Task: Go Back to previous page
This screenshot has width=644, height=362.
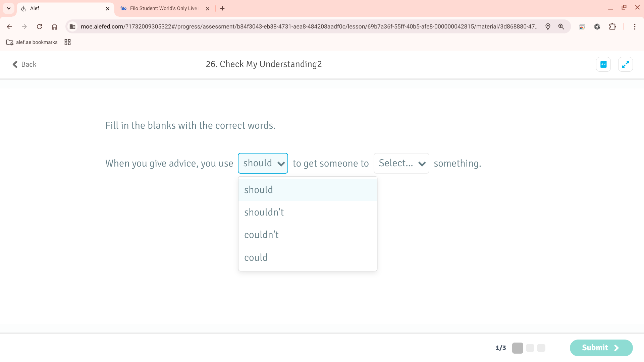Action: 24,64
